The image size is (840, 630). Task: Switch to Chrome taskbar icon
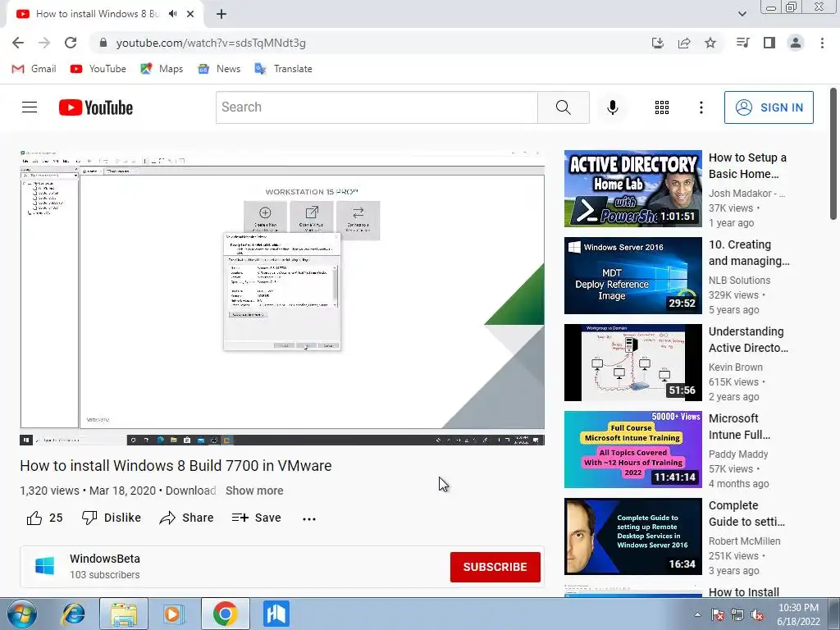pyautogui.click(x=225, y=614)
